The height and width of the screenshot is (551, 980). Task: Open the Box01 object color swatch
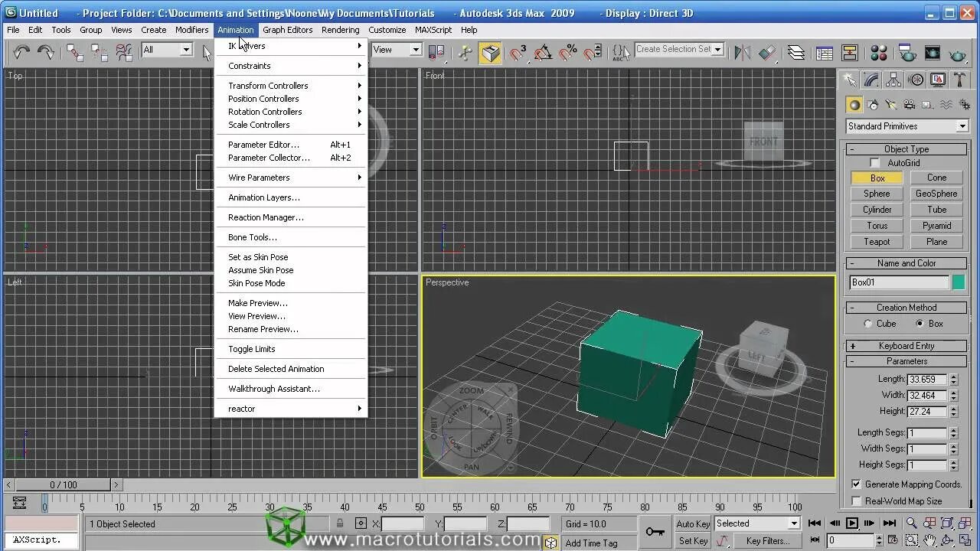[x=959, y=282]
